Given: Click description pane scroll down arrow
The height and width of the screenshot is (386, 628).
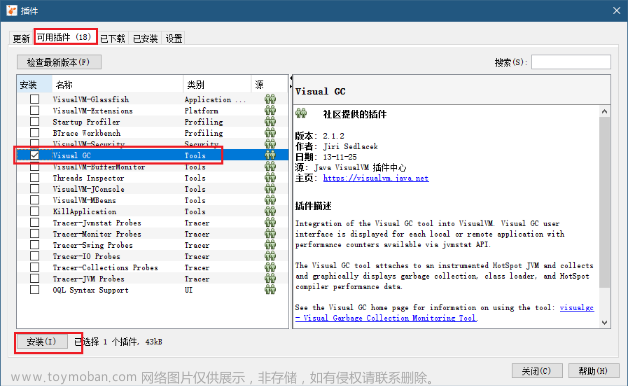Looking at the screenshot, I should click(x=604, y=322).
